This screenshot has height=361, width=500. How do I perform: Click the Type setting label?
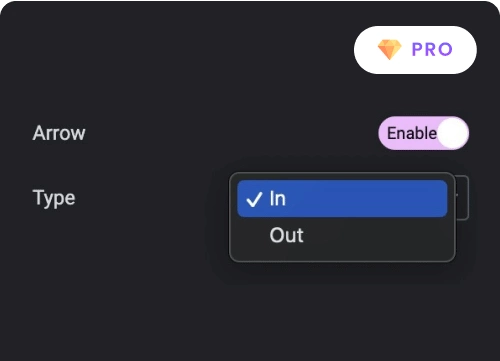pos(54,198)
